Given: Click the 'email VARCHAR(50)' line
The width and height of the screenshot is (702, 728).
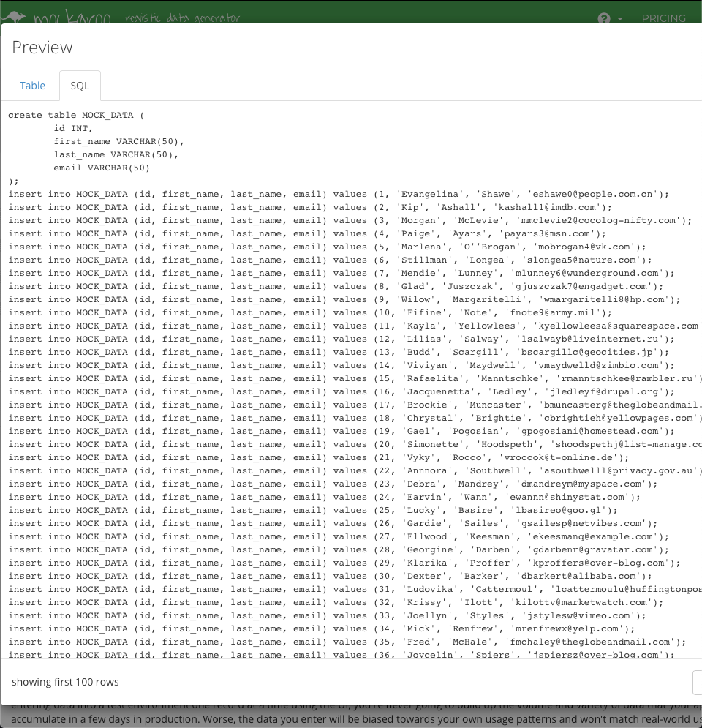Looking at the screenshot, I should click(x=102, y=168).
